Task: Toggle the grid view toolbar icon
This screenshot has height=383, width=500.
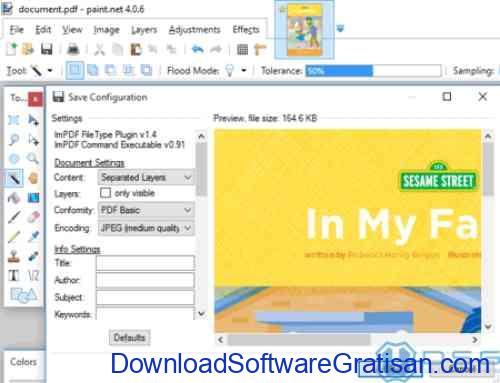Action: coord(242,50)
